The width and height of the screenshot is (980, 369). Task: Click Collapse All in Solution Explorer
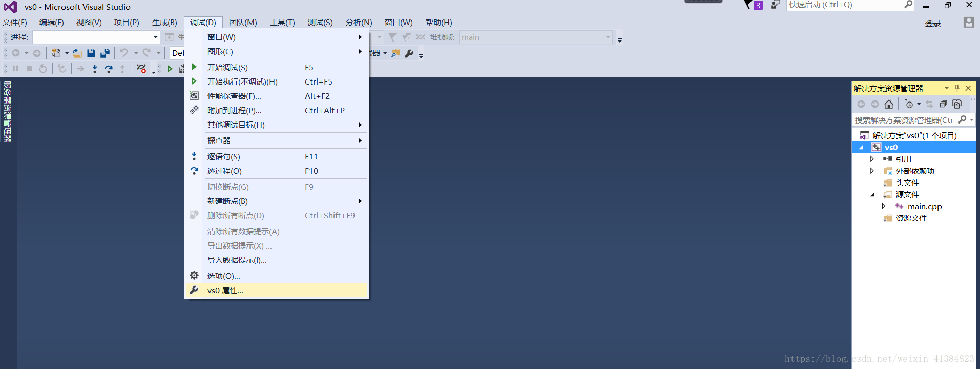coord(943,104)
